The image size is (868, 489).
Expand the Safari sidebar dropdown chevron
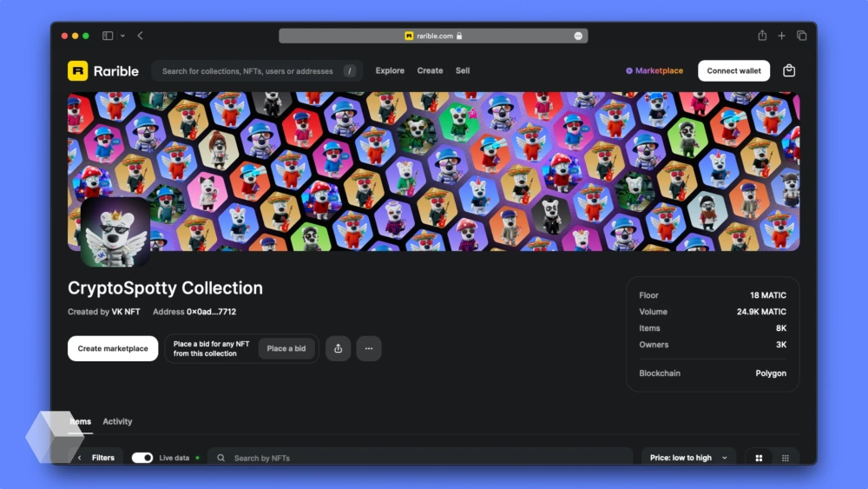122,36
